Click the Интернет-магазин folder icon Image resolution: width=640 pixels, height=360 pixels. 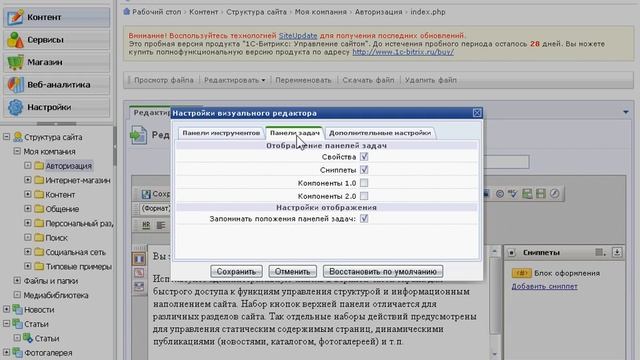39,180
